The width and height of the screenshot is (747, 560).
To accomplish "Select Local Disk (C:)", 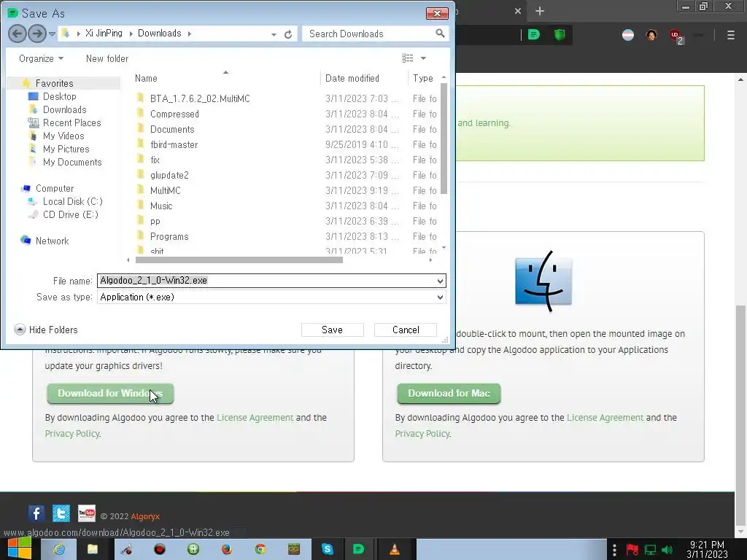I will point(72,201).
